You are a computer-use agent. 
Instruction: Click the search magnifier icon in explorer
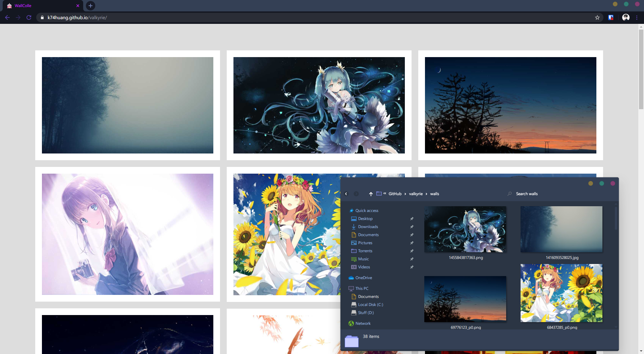[510, 194]
